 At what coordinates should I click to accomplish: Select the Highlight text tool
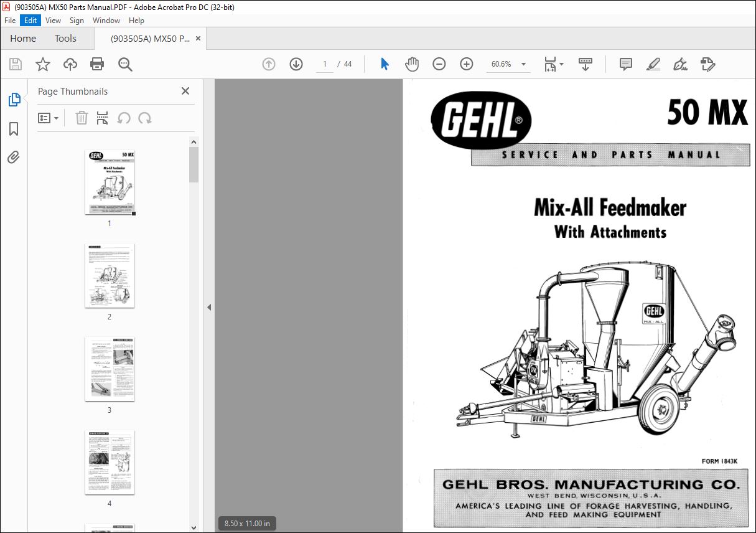click(653, 64)
